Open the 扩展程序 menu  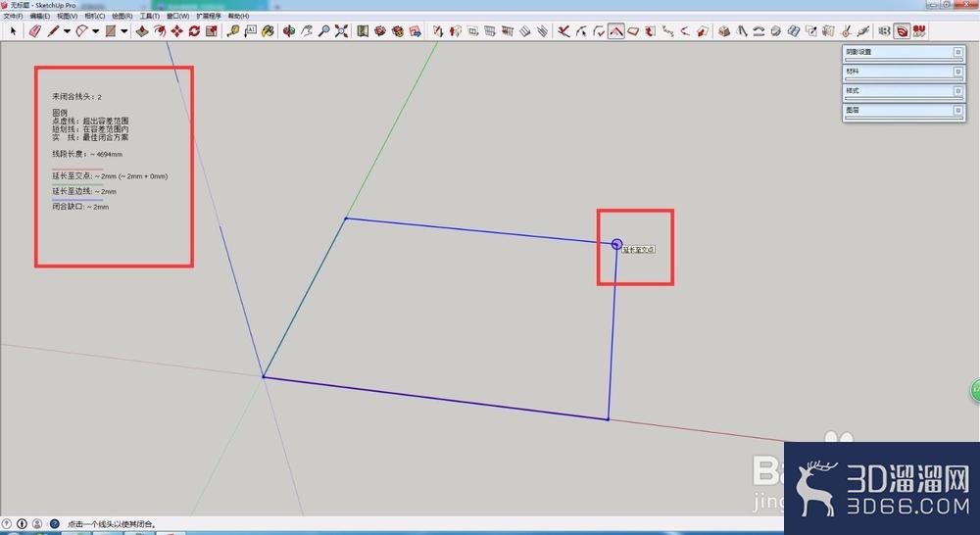209,17
